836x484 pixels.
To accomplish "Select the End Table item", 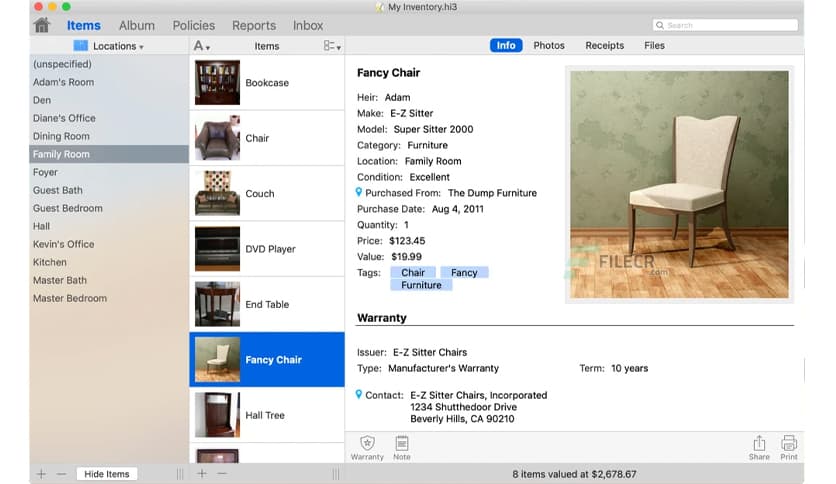I will [x=267, y=304].
